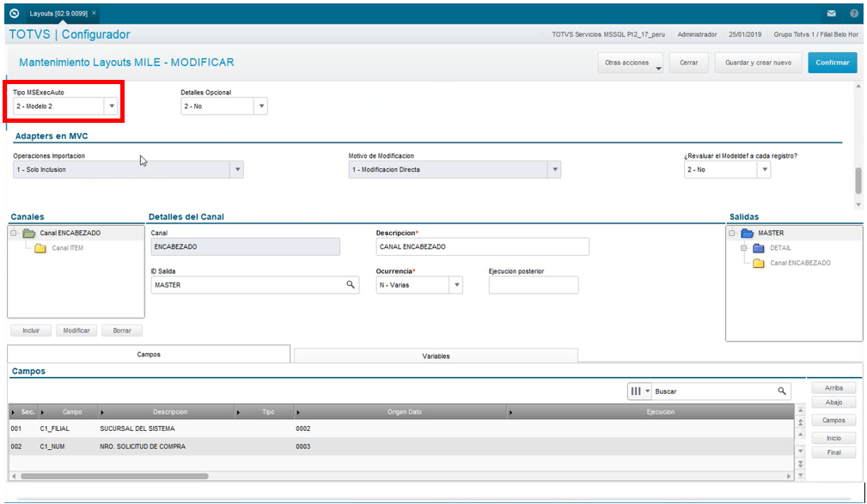Select MASTER label in Salidas tree

[x=771, y=234]
